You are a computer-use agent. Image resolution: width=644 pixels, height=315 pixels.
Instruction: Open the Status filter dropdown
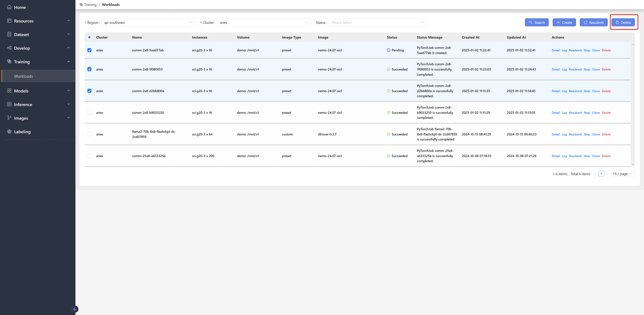coord(378,22)
